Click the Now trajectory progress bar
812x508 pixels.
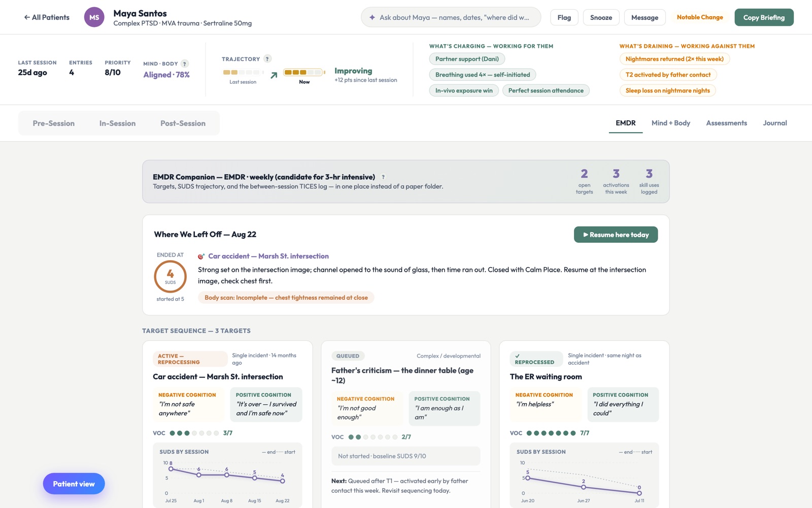[x=304, y=72]
